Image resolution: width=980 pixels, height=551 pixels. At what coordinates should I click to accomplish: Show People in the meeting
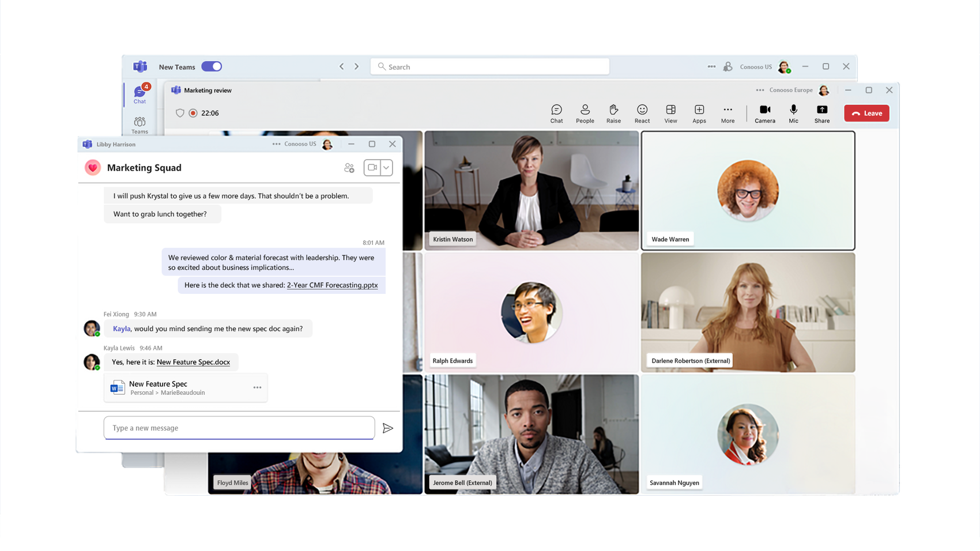click(x=585, y=114)
